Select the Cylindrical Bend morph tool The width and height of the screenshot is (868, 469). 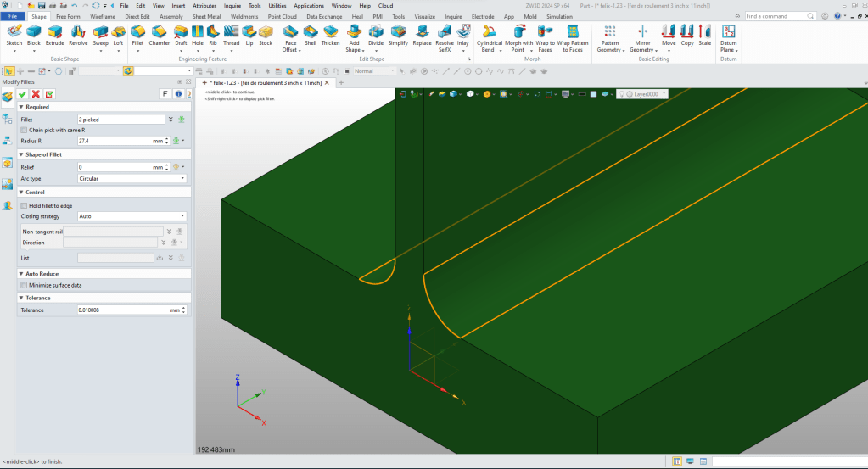click(x=490, y=33)
